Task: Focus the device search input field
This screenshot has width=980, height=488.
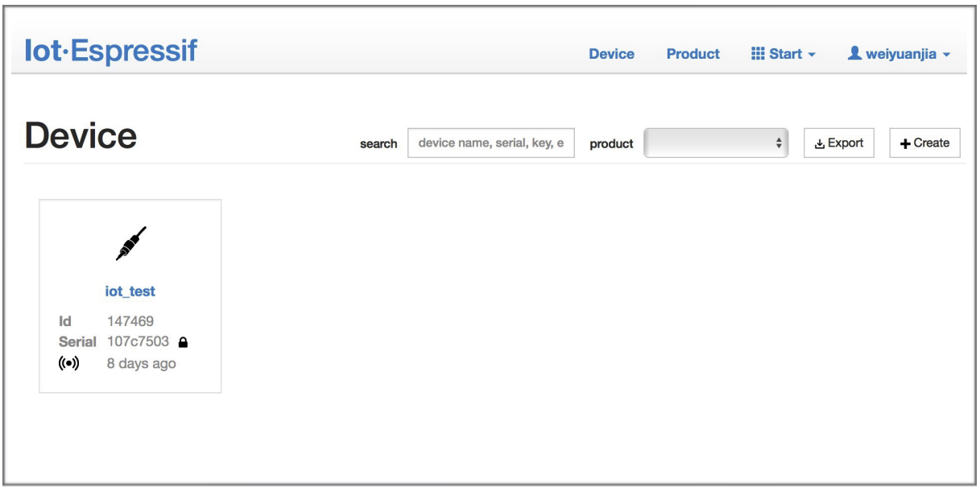Action: [x=490, y=143]
